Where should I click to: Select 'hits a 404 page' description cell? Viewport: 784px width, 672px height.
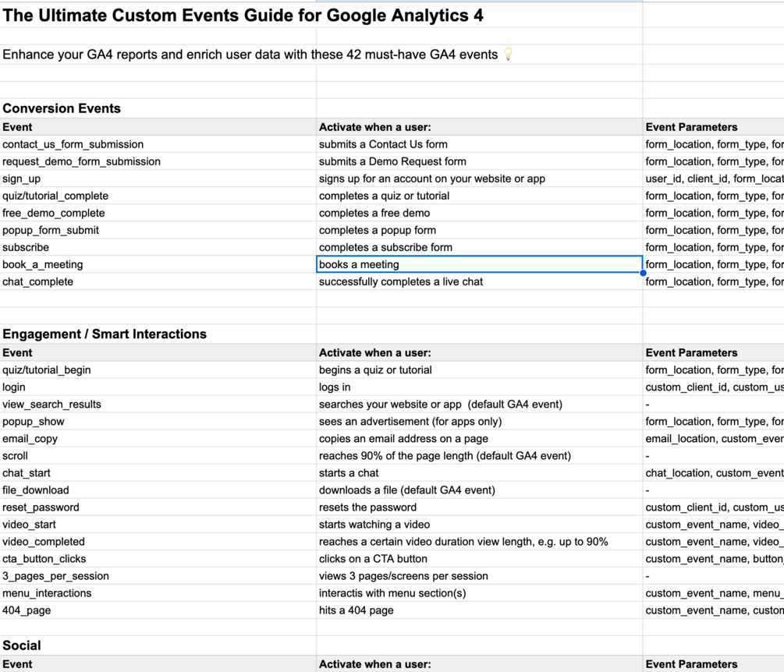(356, 610)
